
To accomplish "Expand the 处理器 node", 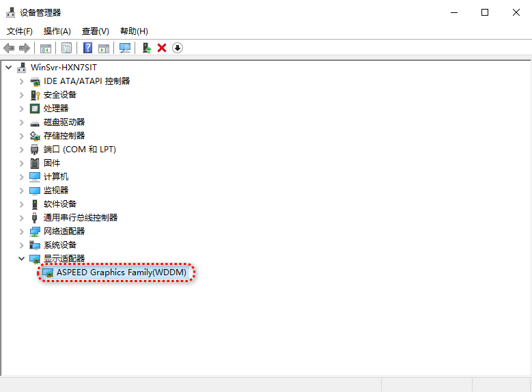I will tap(21, 109).
